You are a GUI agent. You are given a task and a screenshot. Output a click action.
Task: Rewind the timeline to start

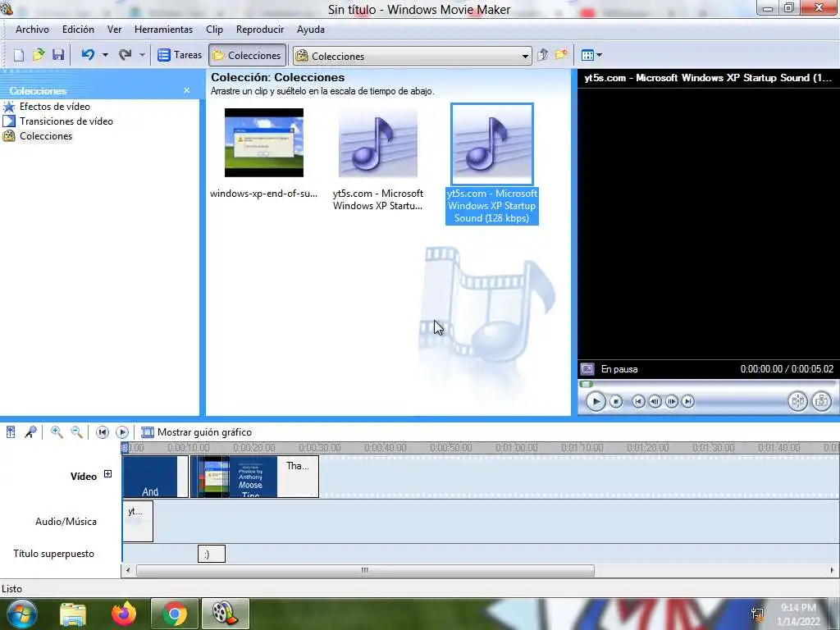pyautogui.click(x=103, y=432)
